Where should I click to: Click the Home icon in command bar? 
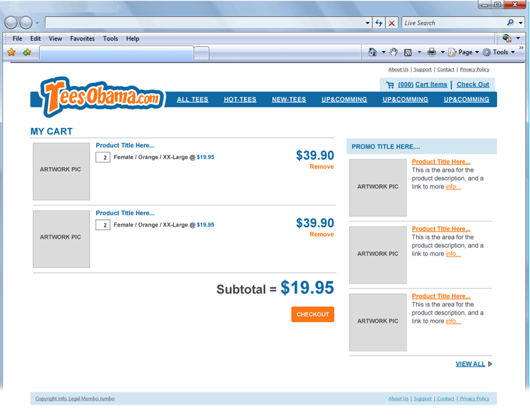point(372,52)
